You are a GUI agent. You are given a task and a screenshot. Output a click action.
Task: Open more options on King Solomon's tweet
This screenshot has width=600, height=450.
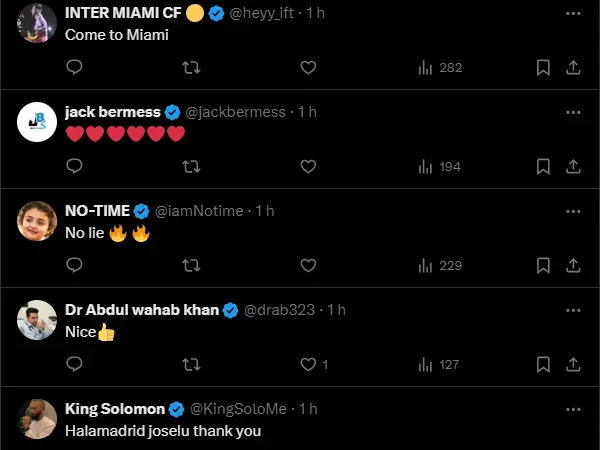[573, 409]
